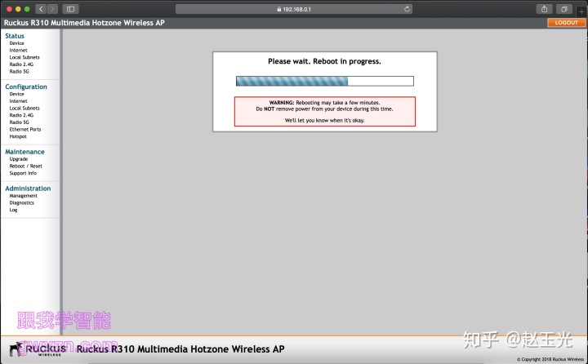Add a new tab with plus icon
The image size is (588, 364).
581,11
